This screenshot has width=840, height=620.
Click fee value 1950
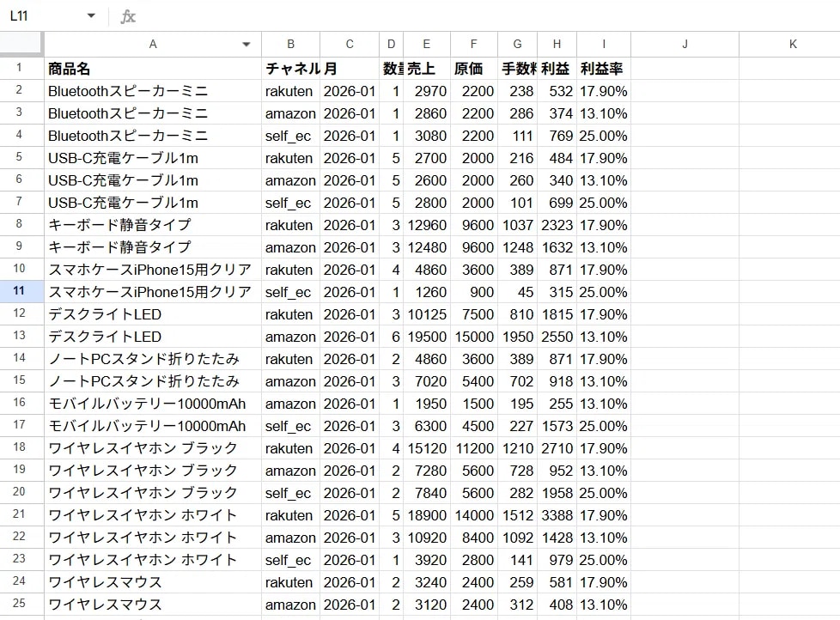pos(518,337)
